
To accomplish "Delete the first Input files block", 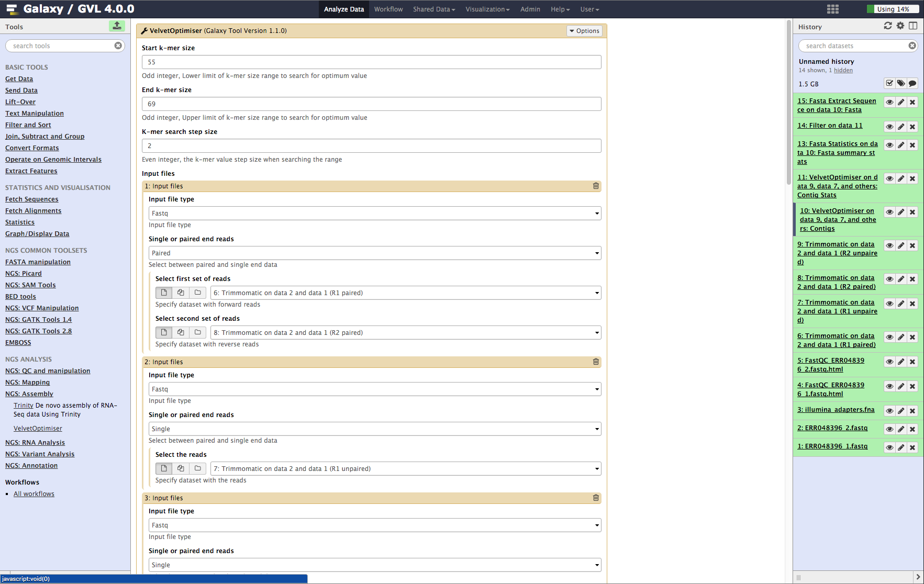I will (x=595, y=186).
